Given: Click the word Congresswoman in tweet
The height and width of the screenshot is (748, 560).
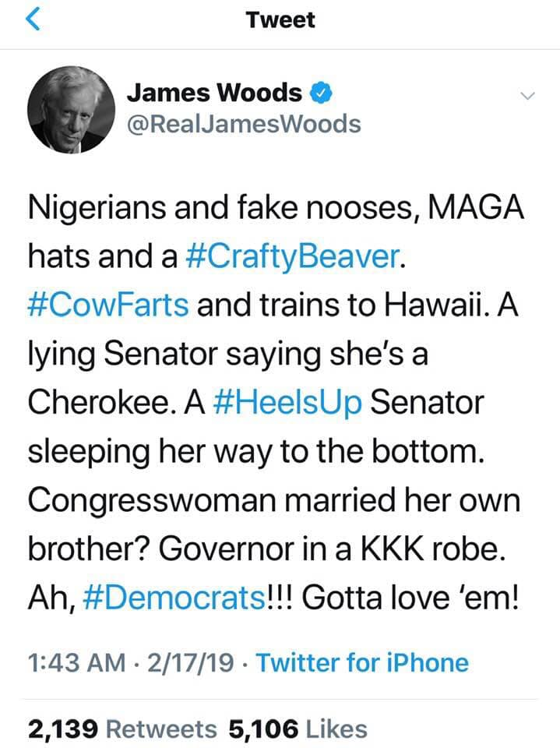Looking at the screenshot, I should pos(152,501).
